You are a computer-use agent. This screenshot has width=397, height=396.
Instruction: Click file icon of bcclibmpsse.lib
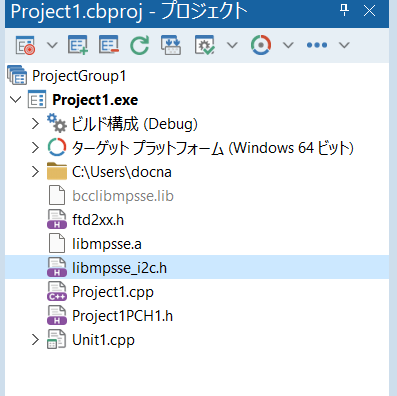(x=57, y=195)
